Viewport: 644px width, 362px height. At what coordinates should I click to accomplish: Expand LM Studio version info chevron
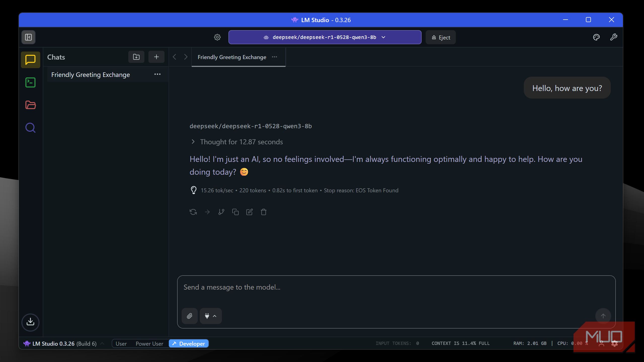102,343
